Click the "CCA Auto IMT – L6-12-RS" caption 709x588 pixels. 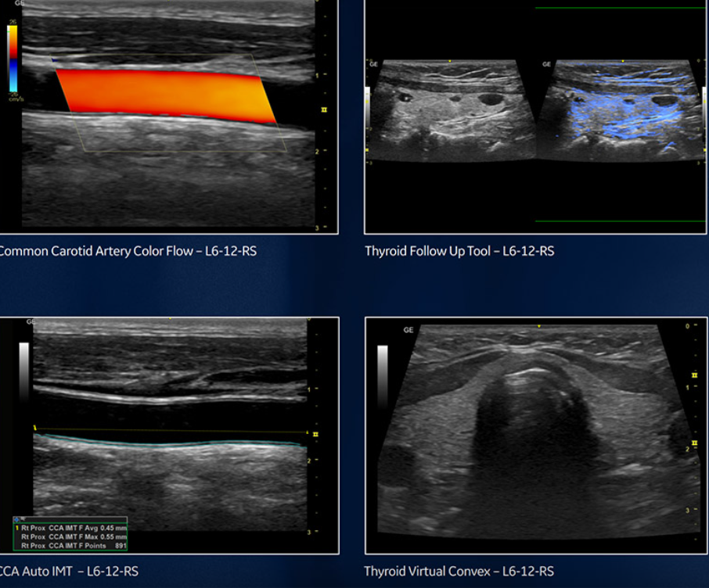(68, 572)
